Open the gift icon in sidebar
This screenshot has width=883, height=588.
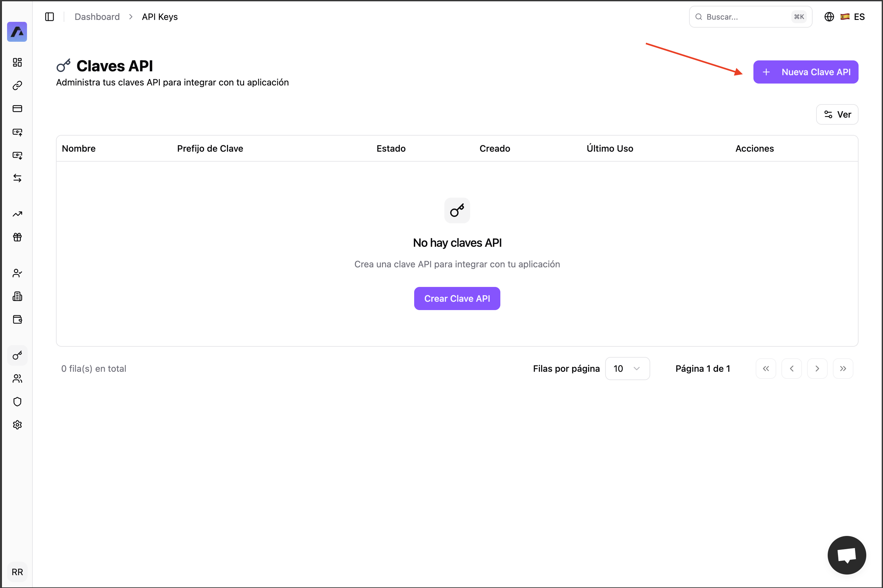17,237
